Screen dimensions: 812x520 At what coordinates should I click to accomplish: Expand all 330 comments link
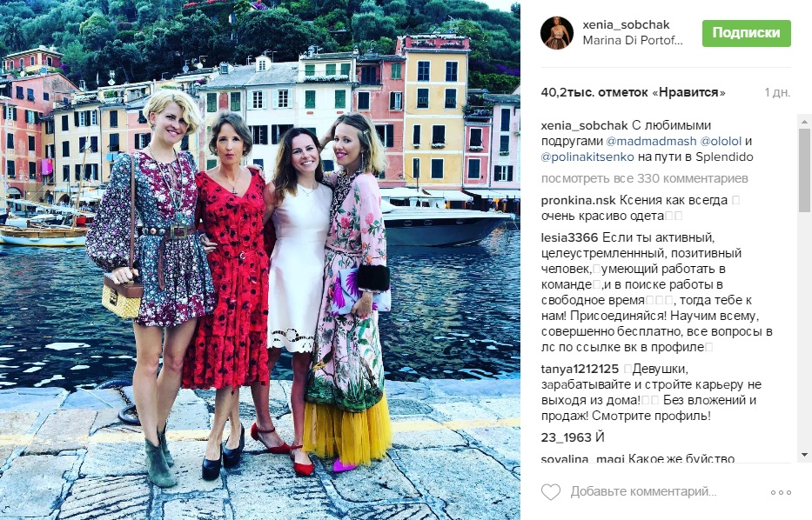pyautogui.click(x=644, y=178)
